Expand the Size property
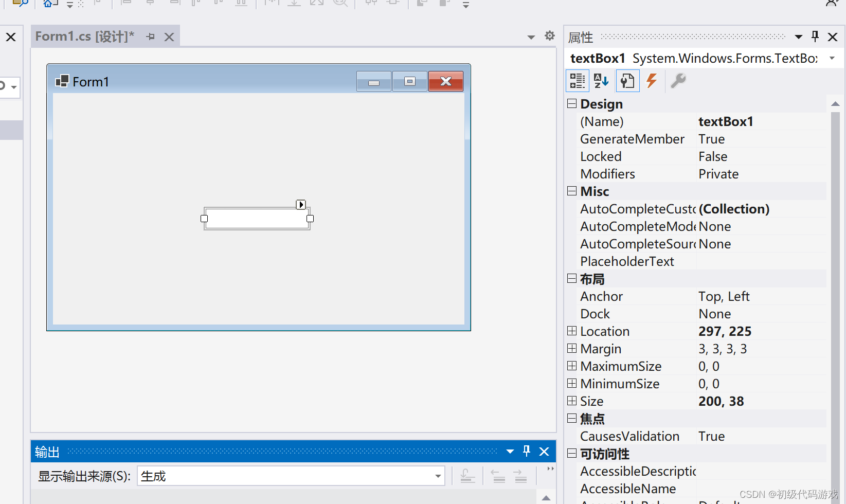Viewport: 846px width, 504px height. pos(572,401)
